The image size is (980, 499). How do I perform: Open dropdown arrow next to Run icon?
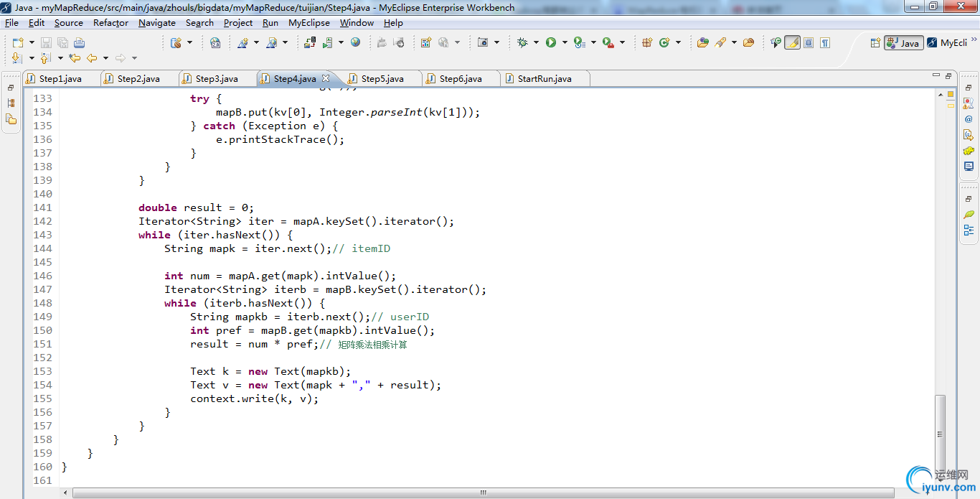coord(565,42)
